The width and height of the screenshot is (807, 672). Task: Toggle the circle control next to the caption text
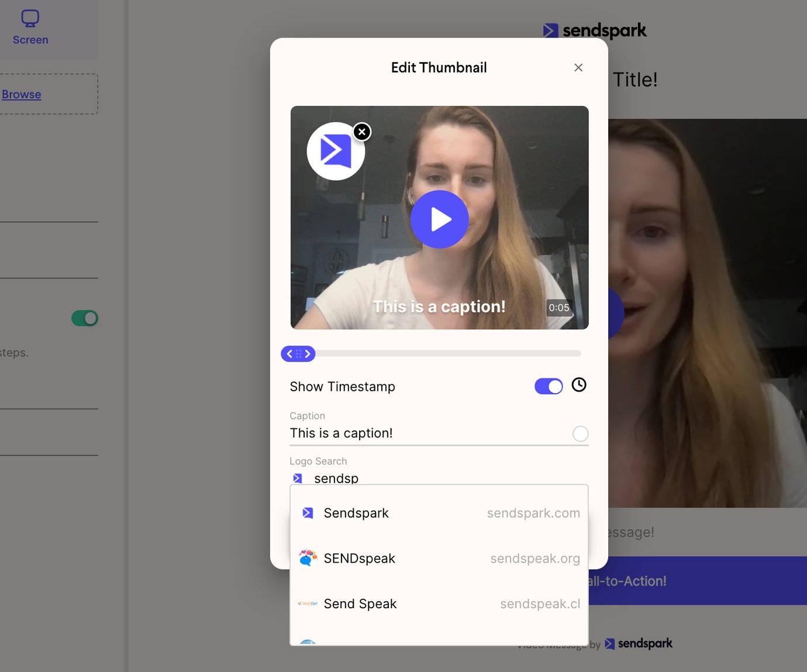pos(580,433)
